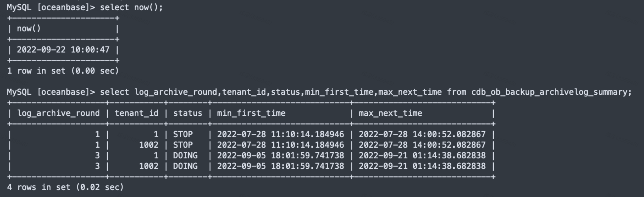
Task: Click first row's min_first_time 11:10:14.184946
Action: [x=308, y=135]
